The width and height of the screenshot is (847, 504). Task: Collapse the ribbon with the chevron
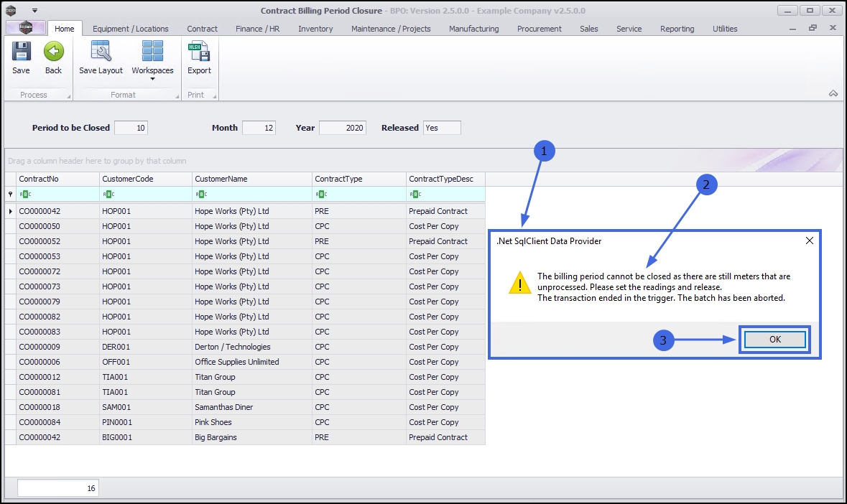point(833,93)
